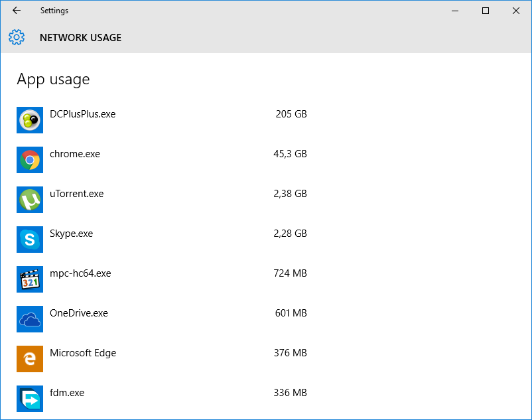This screenshot has height=420, width=532.
Task: Click the uTorrent app icon
Action: coord(30,200)
